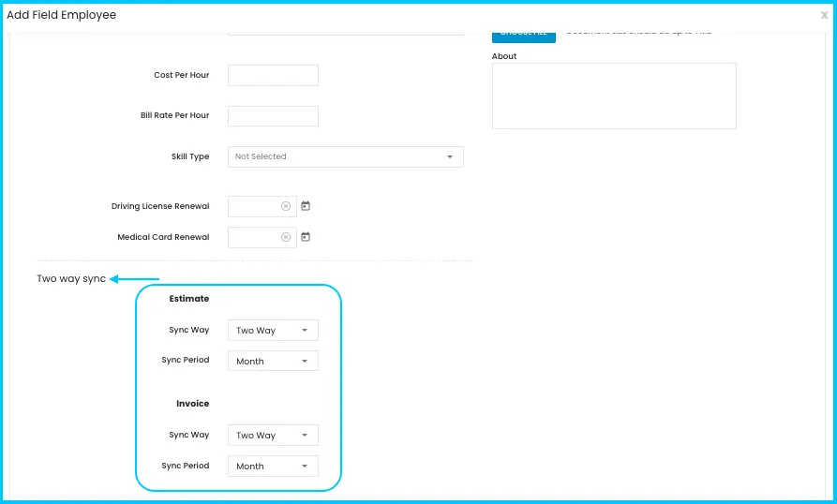
Task: Click the Cost Per Hour field
Action: (x=273, y=75)
